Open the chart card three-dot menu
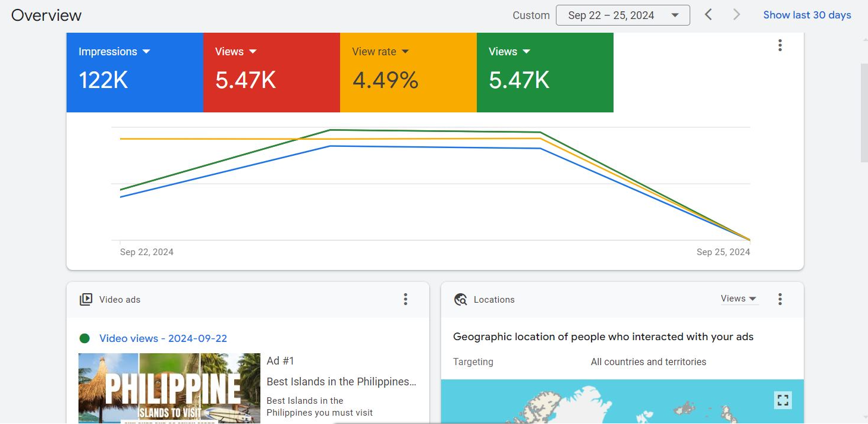Viewport: 868px width, 424px height. 779,45
